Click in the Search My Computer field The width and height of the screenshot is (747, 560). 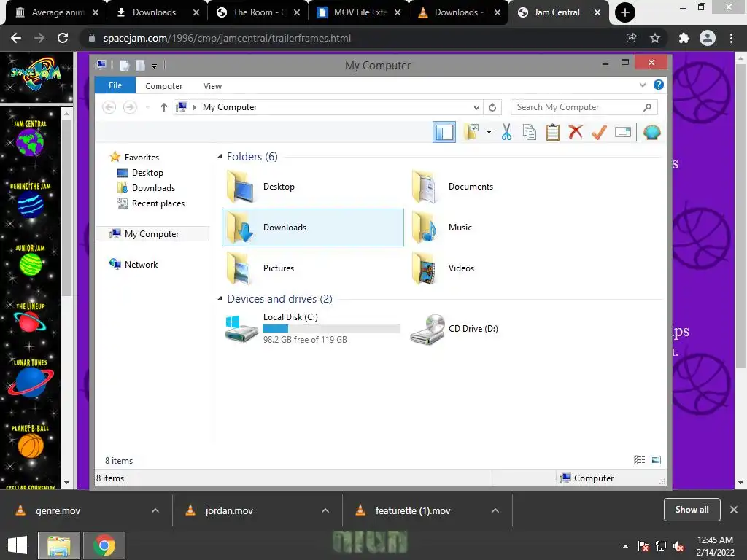pos(584,107)
